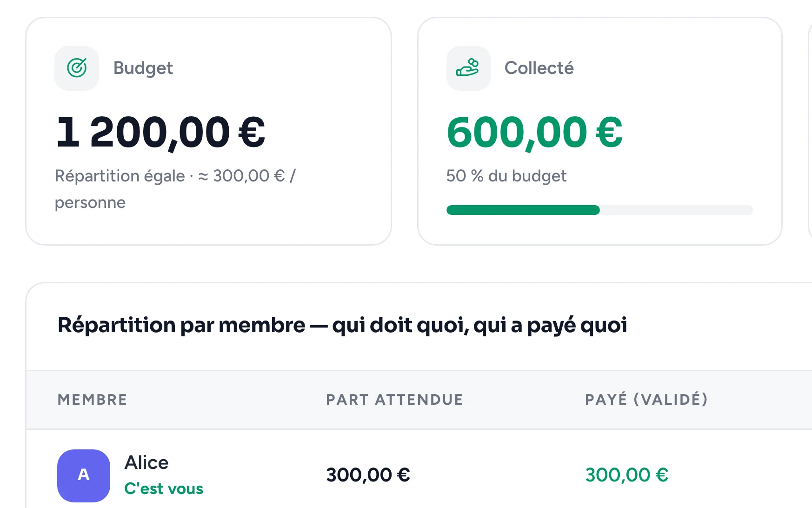812x508 pixels.
Task: Click the 1 200,00 € budget amount
Action: 160,133
